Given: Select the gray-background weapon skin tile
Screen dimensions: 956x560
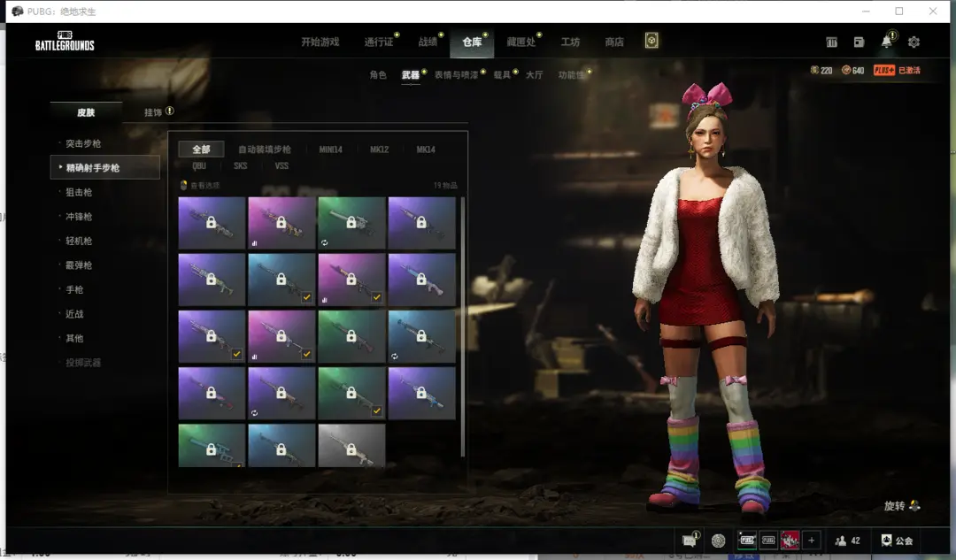Looking at the screenshot, I should pyautogui.click(x=351, y=446).
